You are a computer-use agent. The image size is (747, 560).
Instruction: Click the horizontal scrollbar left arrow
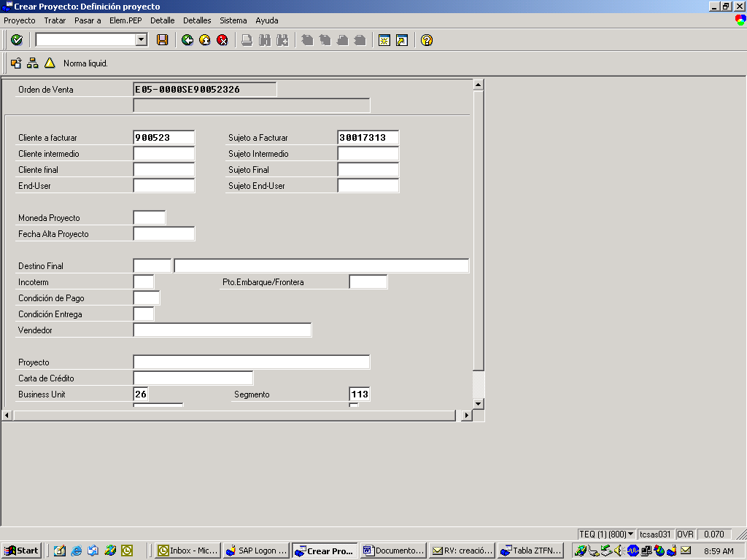[7, 415]
